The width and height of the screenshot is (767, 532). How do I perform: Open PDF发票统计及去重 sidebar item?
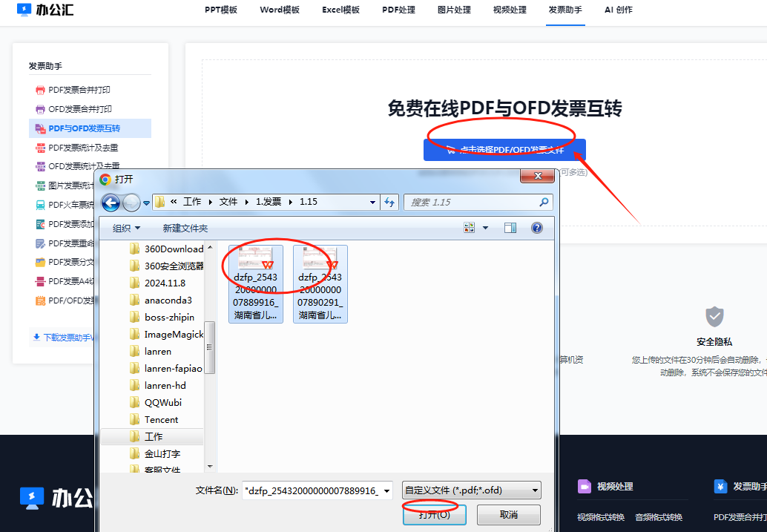[x=83, y=148]
